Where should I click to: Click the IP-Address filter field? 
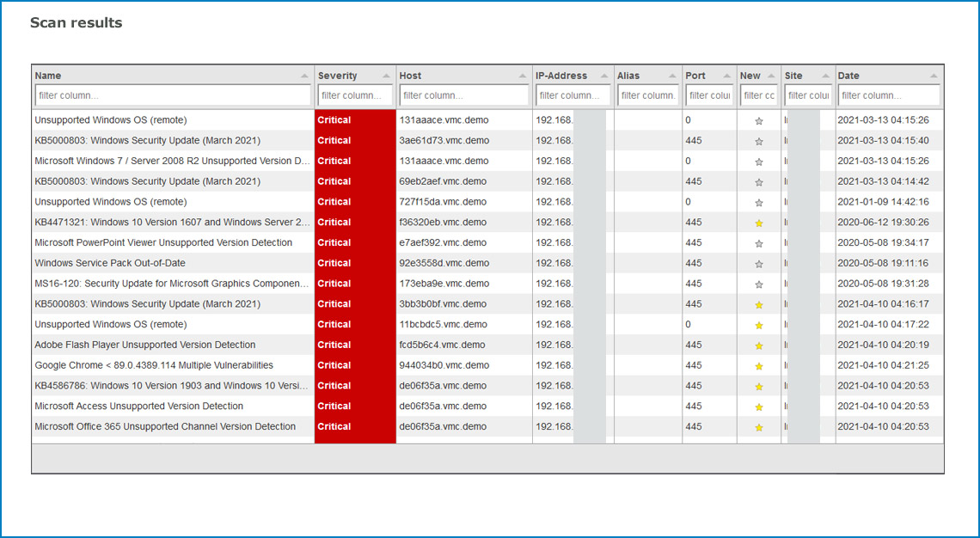pos(573,95)
